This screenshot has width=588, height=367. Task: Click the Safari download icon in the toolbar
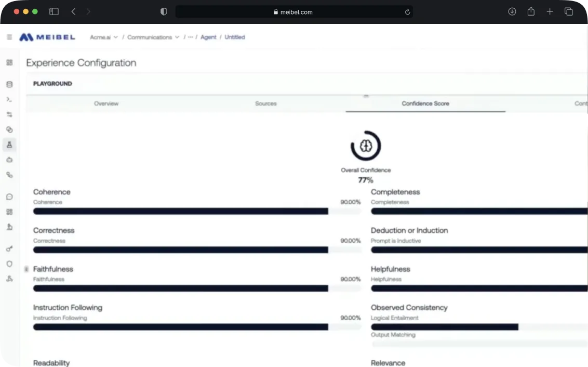(x=512, y=11)
